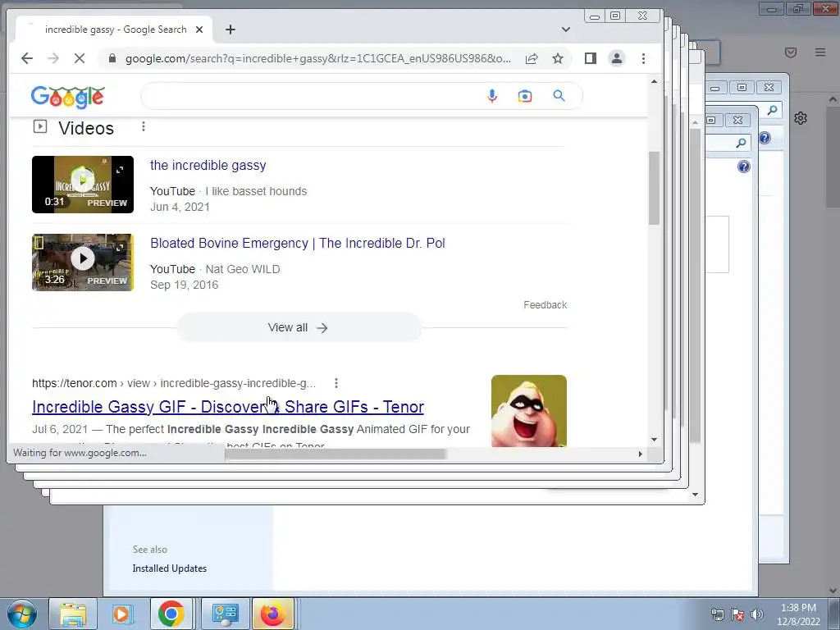Open 'Incredible Gassy GIF' Tenor result
This screenshot has height=630, width=840.
click(x=228, y=407)
